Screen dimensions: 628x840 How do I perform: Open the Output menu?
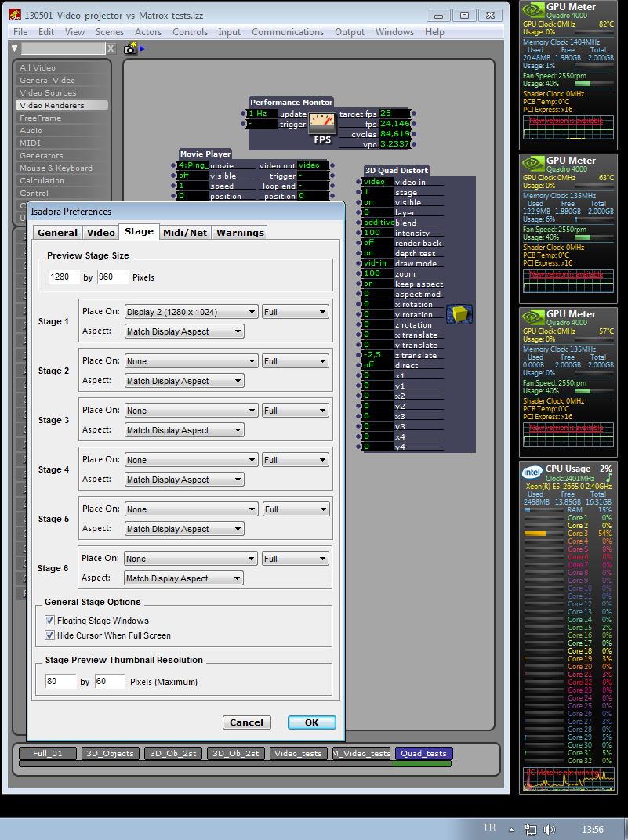[x=350, y=32]
